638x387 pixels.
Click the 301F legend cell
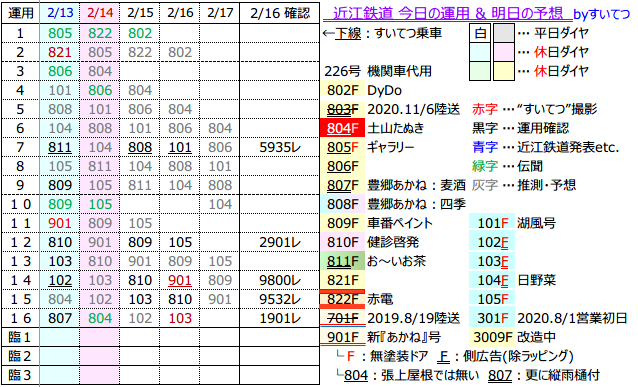tap(492, 318)
